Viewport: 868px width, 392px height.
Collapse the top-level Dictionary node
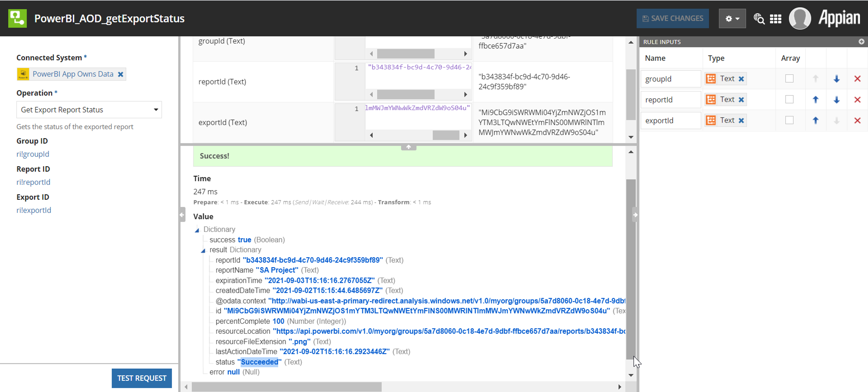point(197,230)
